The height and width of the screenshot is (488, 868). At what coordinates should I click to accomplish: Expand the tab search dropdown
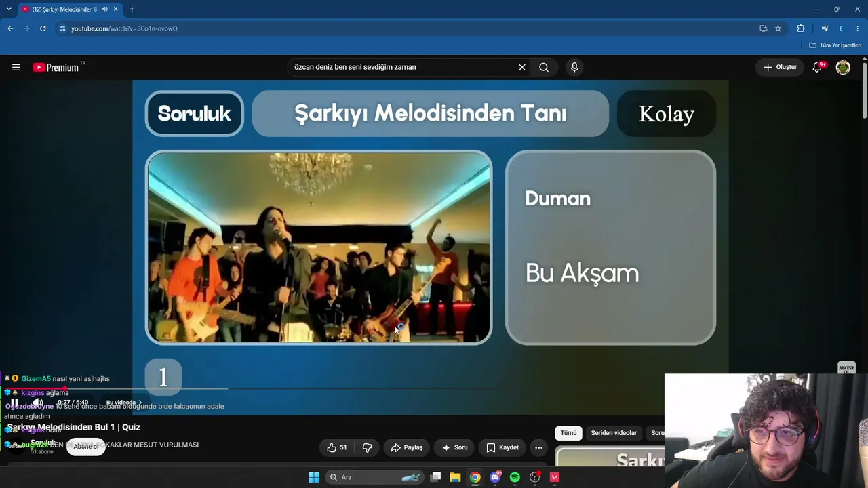9,9
